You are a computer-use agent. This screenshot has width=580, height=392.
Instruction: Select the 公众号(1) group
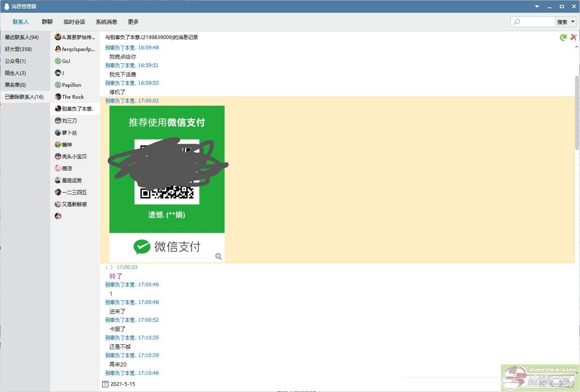pyautogui.click(x=25, y=61)
